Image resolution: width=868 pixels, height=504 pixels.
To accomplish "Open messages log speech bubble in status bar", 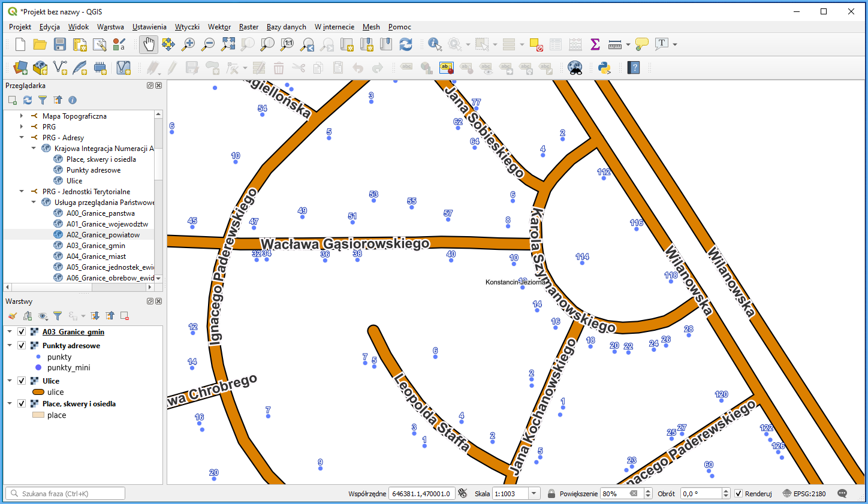I will pos(842,494).
